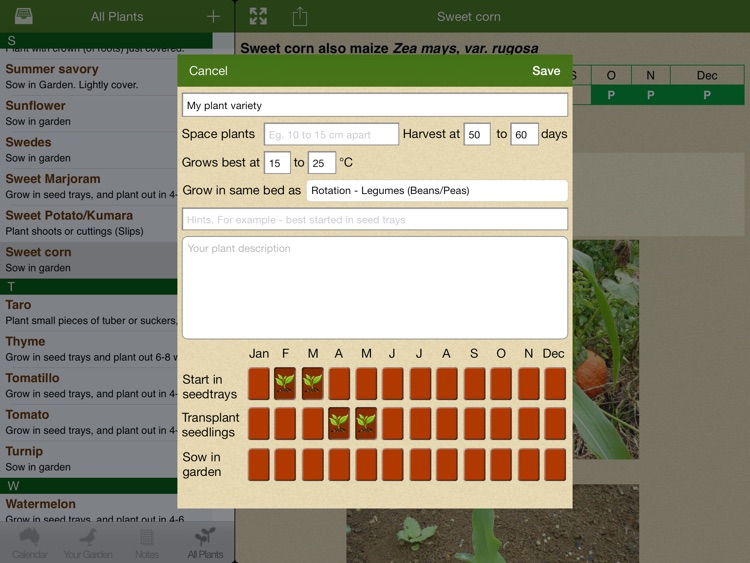Image resolution: width=750 pixels, height=563 pixels.
Task: Open the pumpkin and corn photo thumbnail
Action: coord(606,350)
